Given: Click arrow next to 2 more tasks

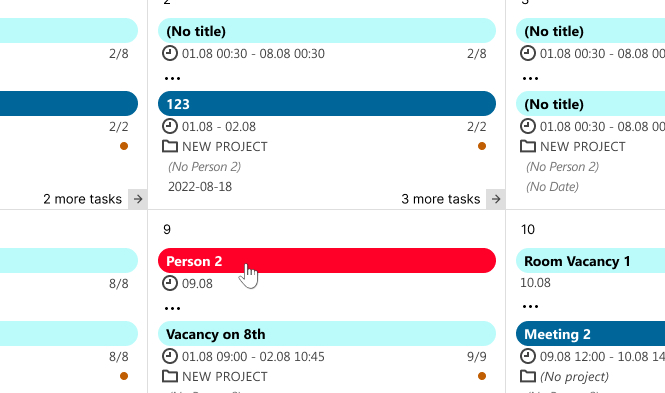Looking at the screenshot, I should click(x=138, y=199).
